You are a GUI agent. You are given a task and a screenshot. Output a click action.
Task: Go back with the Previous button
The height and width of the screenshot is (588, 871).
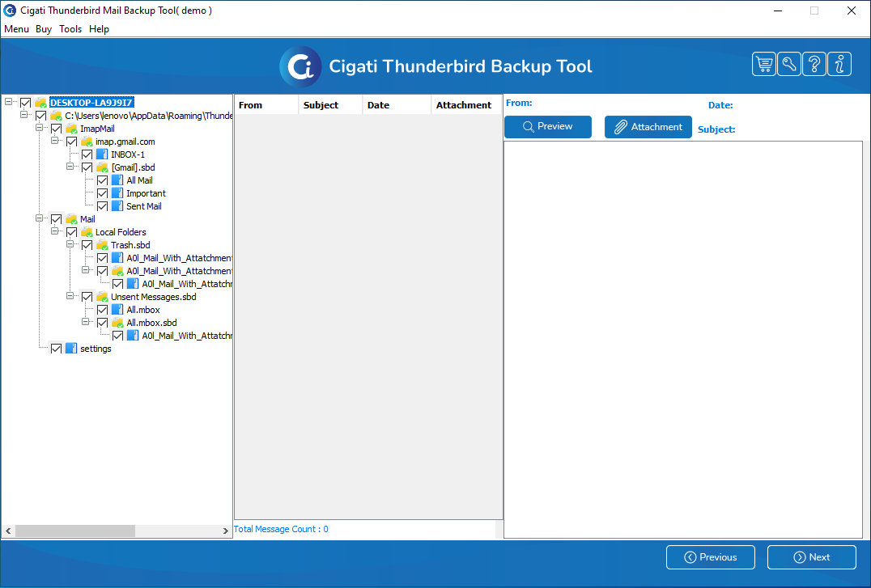click(711, 557)
